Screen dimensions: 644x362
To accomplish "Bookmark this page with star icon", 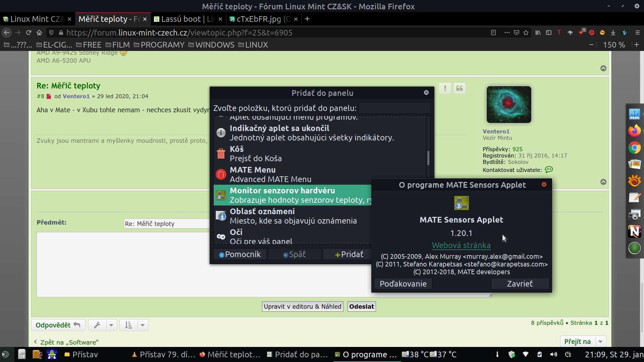I will (x=526, y=33).
